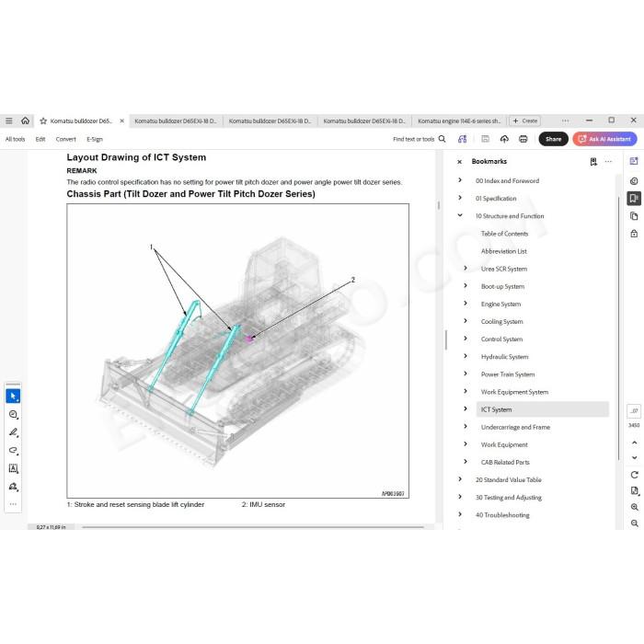Open the Power Train System bookmark
This screenshot has height=644, width=644.
coord(508,374)
